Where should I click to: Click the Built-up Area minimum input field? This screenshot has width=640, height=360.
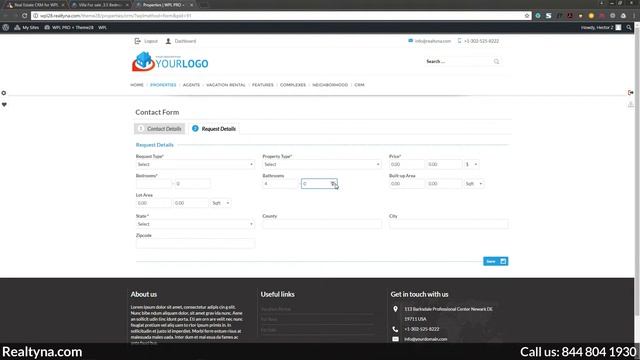[407, 184]
